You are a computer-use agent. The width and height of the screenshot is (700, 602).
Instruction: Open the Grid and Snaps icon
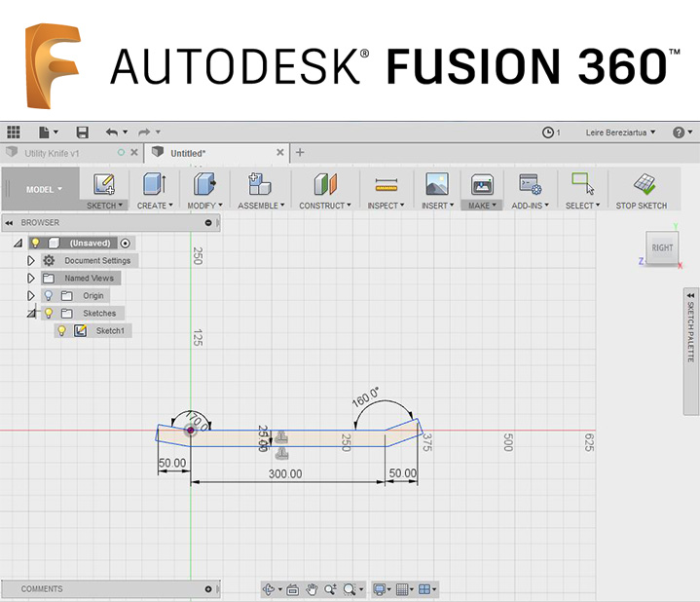402,590
